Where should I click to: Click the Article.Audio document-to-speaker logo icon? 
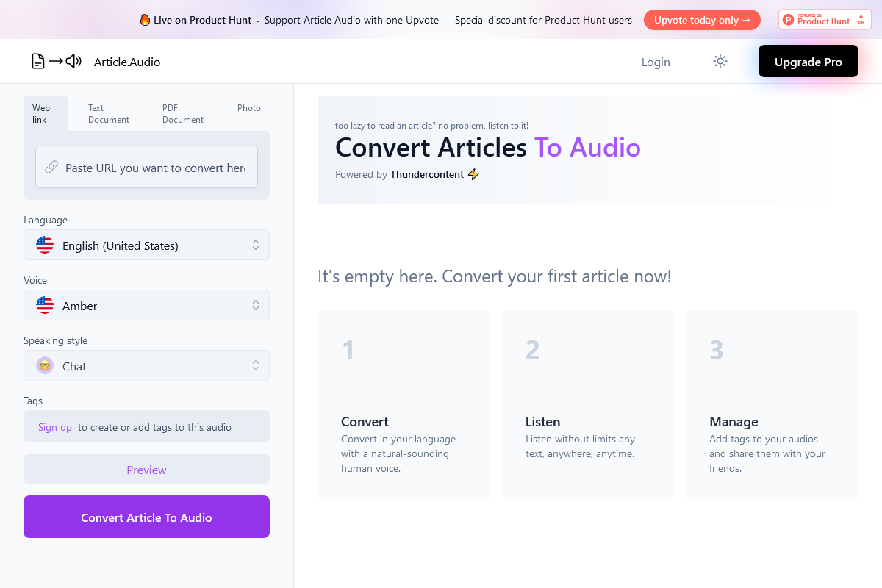click(x=55, y=61)
